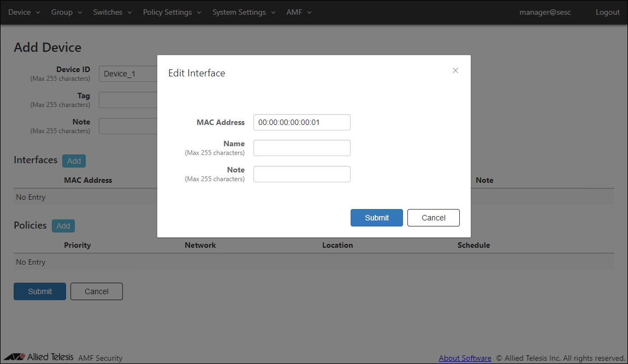
Task: Open the System Settings menu
Action: [244, 12]
